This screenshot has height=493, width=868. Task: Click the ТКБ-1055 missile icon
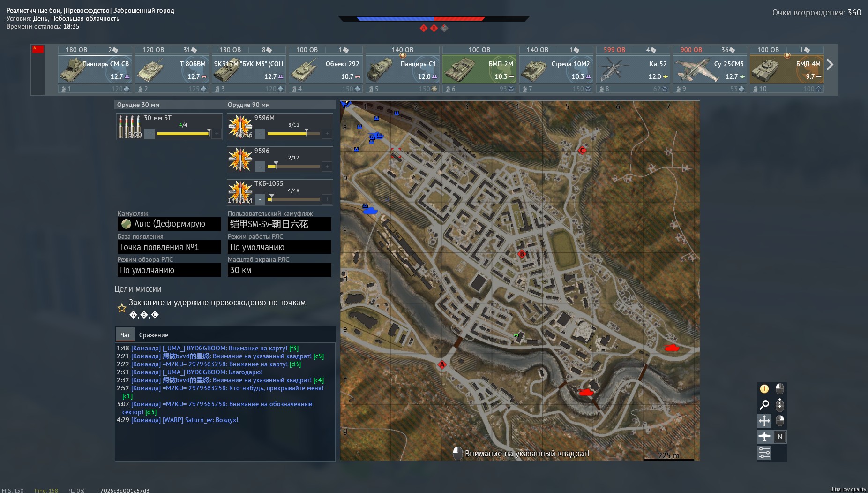pos(240,192)
